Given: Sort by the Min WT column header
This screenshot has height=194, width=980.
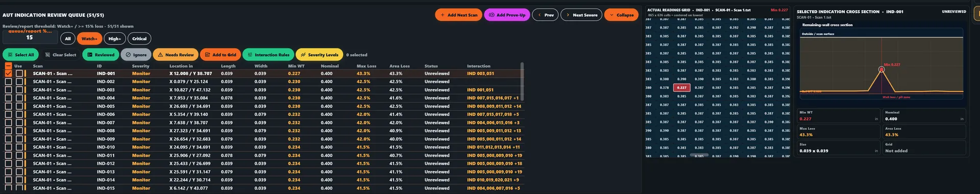Looking at the screenshot, I should [296, 66].
